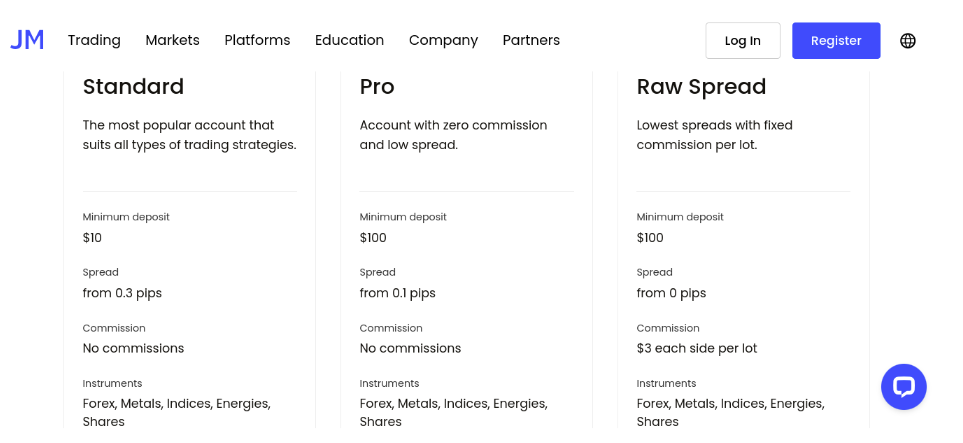Click the Register button
This screenshot has height=443, width=963.
836,41
